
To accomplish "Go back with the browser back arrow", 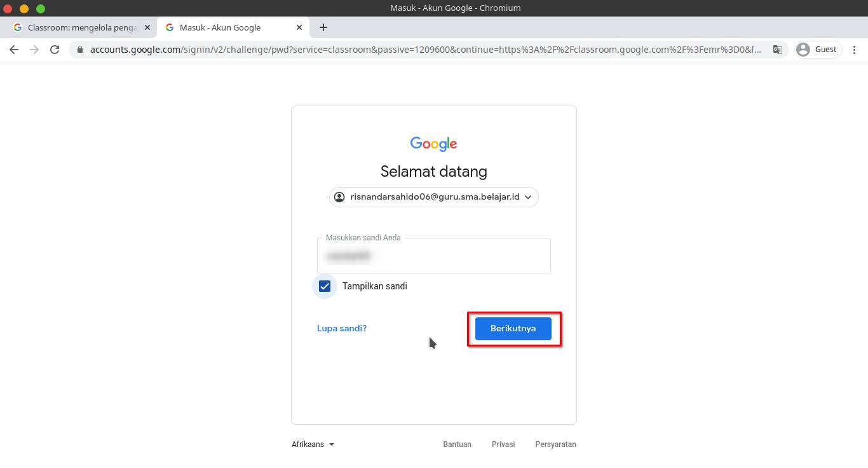I will click(x=14, y=50).
